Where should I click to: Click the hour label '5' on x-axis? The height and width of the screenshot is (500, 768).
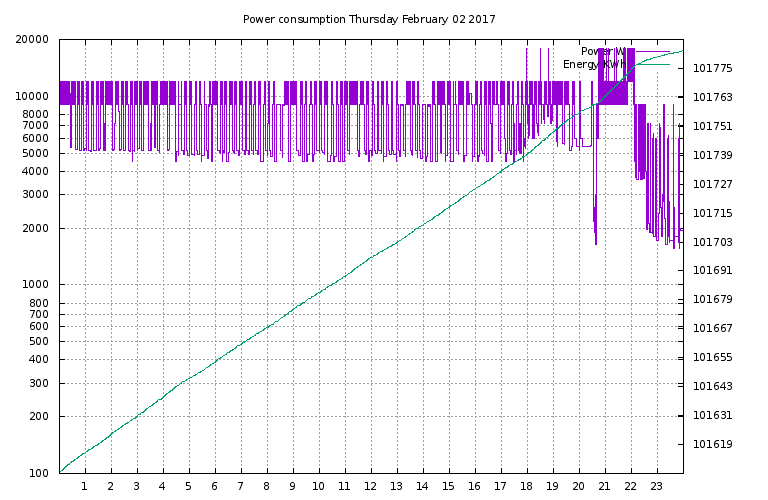click(x=189, y=486)
